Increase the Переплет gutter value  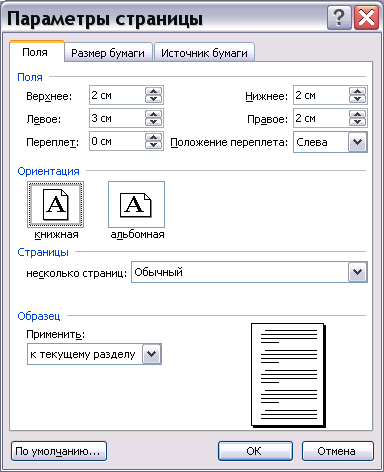coord(153,137)
